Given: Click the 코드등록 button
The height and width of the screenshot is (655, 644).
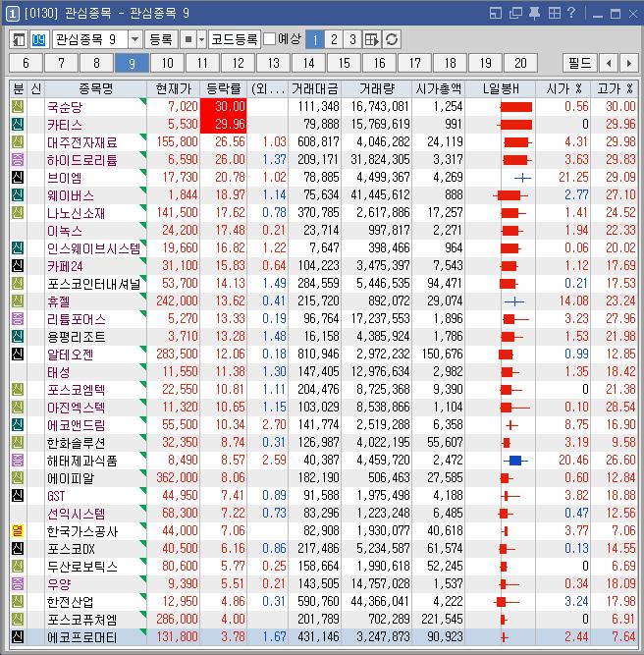Looking at the screenshot, I should click(x=235, y=39).
